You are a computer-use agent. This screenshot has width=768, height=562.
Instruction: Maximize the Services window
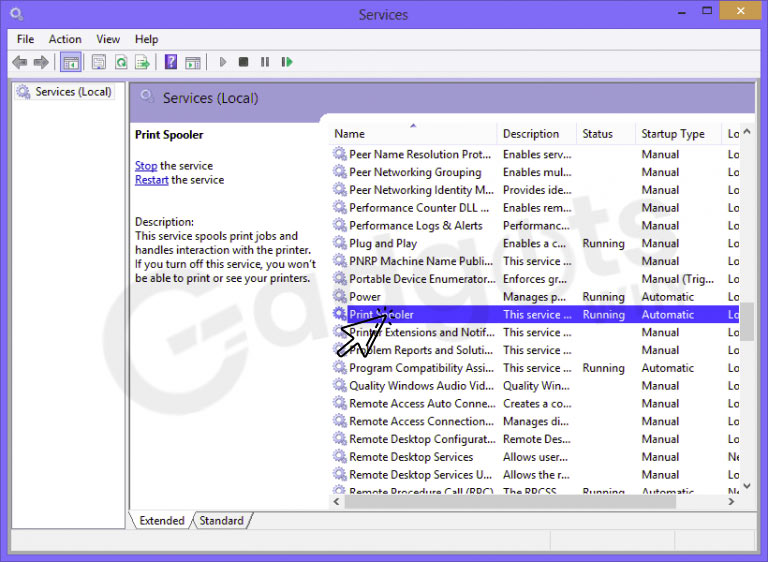point(707,11)
